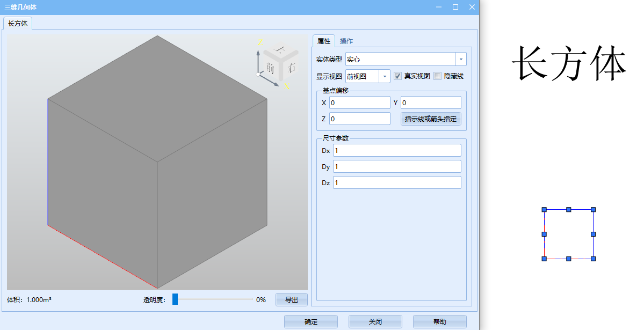Click the 透明度 transparency slider handle
644x330 pixels.
pyautogui.click(x=175, y=299)
